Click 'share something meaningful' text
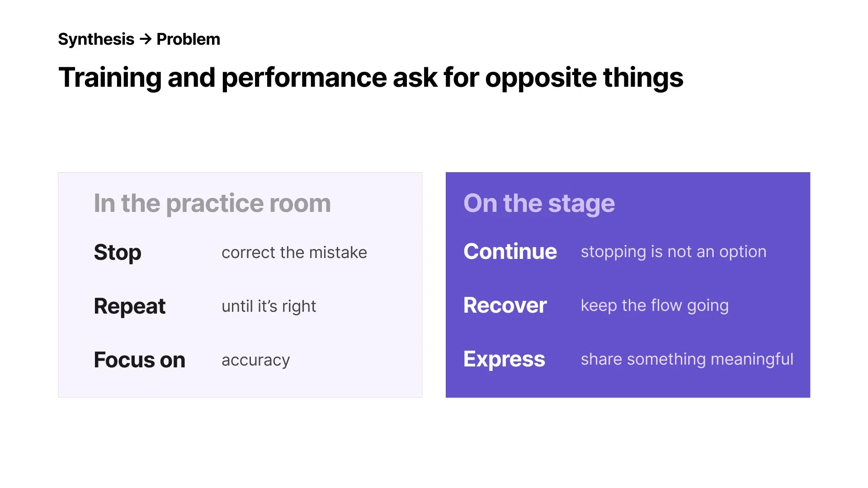Image resolution: width=868 pixels, height=488 pixels. tap(687, 359)
